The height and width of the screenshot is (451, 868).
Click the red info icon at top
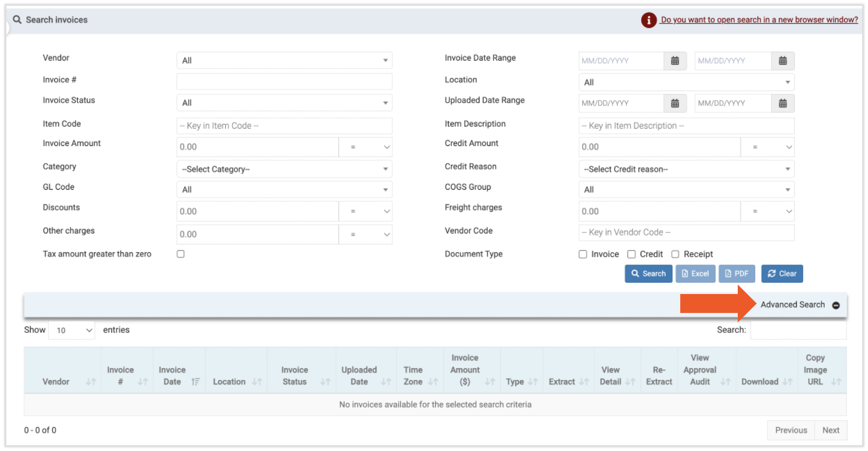click(648, 20)
